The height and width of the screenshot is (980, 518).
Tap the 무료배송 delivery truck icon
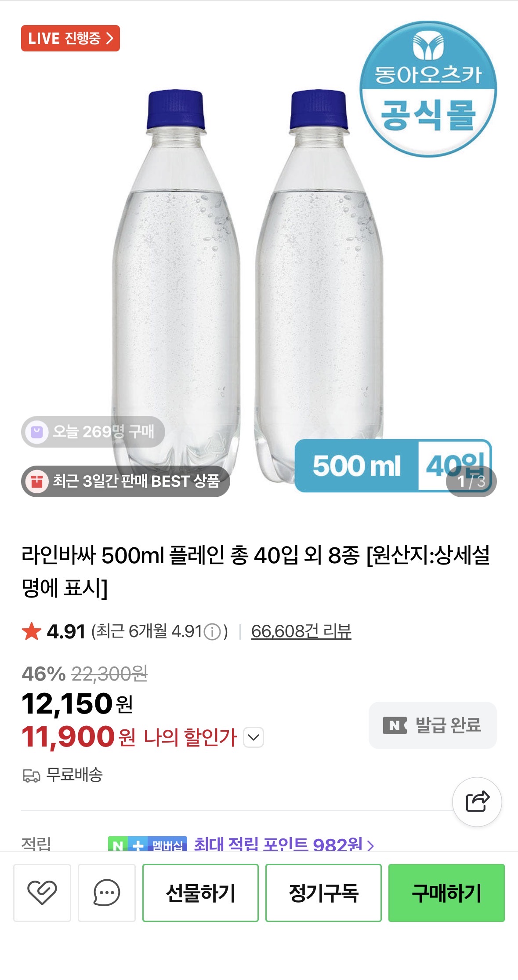point(31,775)
